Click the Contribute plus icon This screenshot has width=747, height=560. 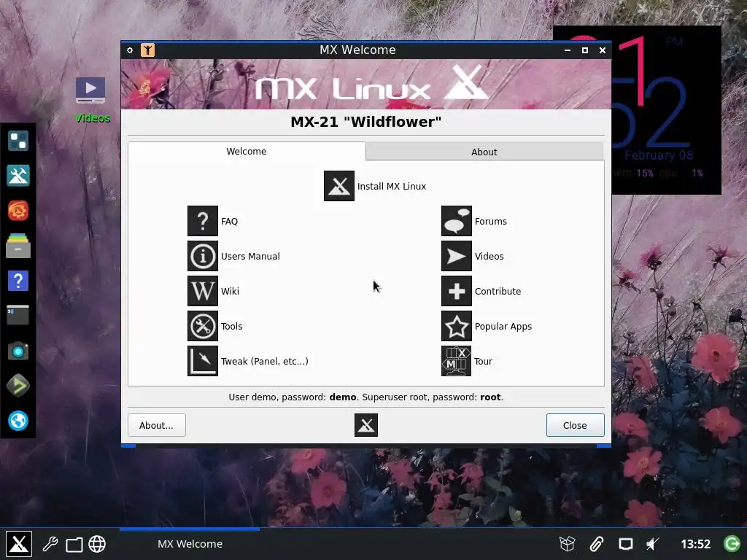(x=457, y=291)
